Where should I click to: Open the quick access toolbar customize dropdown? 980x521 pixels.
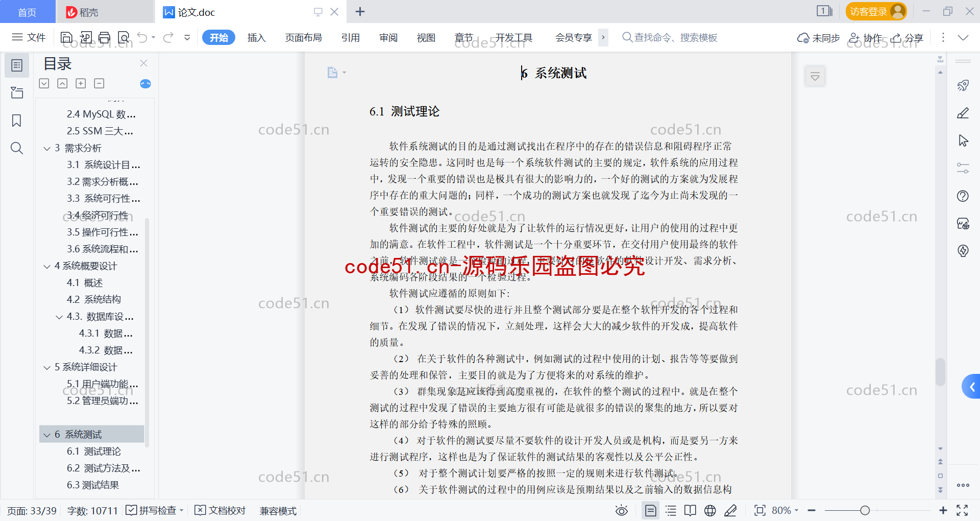[x=187, y=37]
